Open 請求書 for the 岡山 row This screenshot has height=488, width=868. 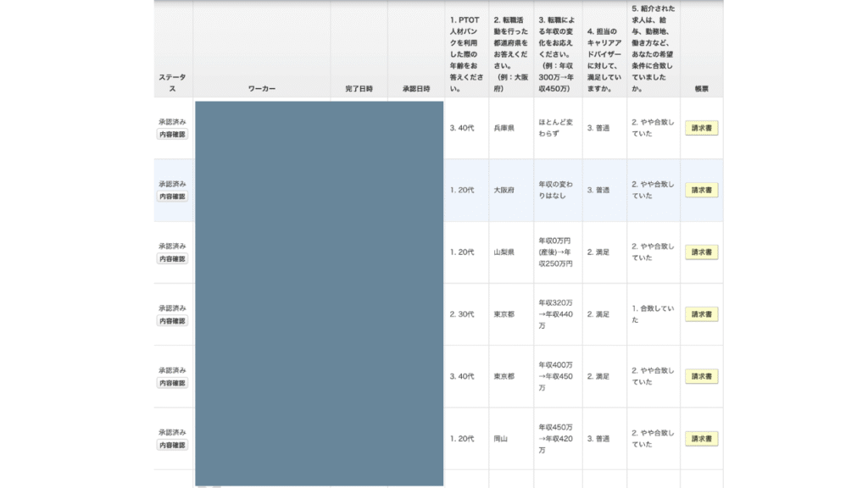701,439
